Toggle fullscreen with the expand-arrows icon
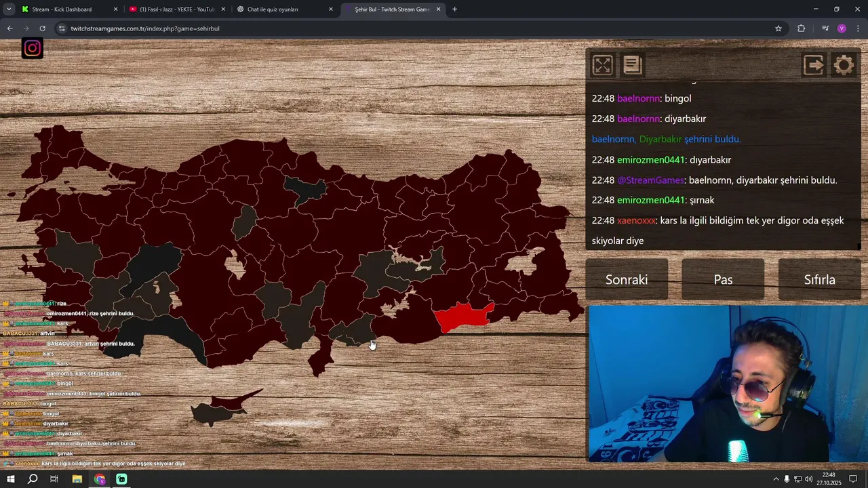 pos(602,65)
